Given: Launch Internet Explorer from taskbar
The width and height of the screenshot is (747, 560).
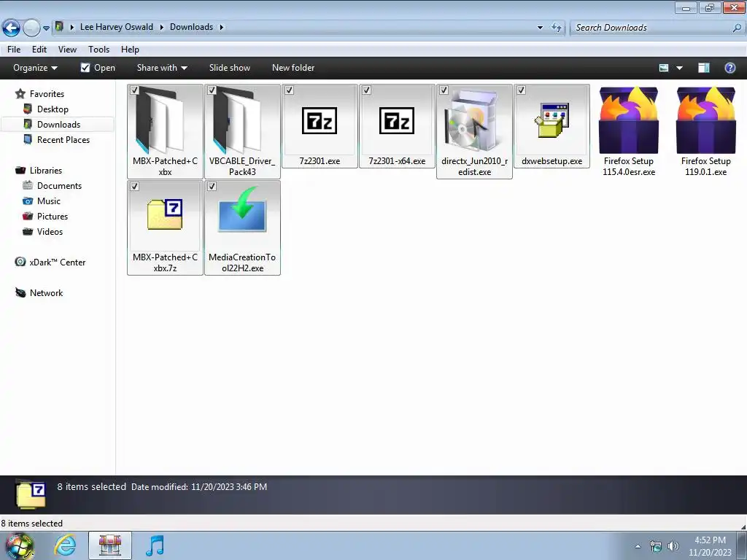Looking at the screenshot, I should coord(65,545).
